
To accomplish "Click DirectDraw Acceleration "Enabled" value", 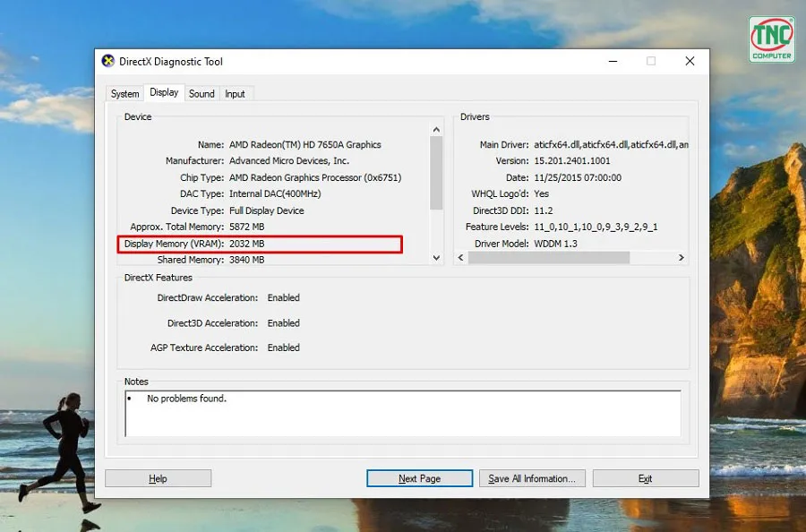I will click(x=283, y=297).
